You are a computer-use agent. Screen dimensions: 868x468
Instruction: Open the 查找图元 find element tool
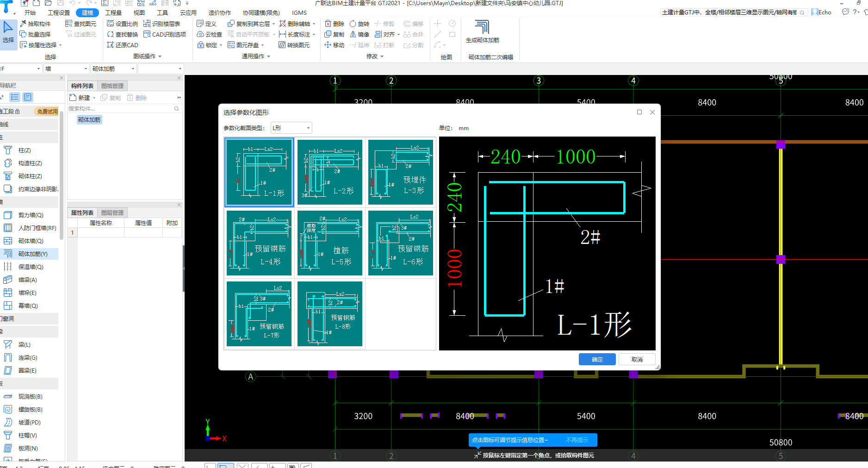pos(81,24)
